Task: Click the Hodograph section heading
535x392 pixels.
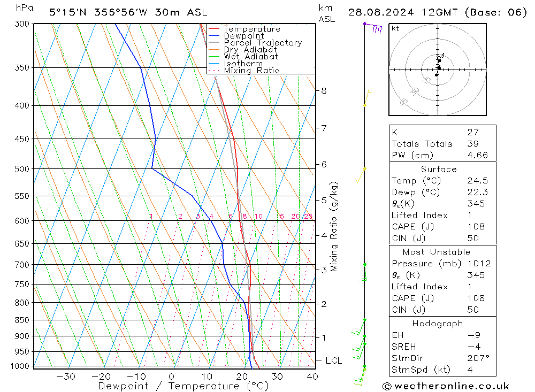Action: [x=438, y=324]
